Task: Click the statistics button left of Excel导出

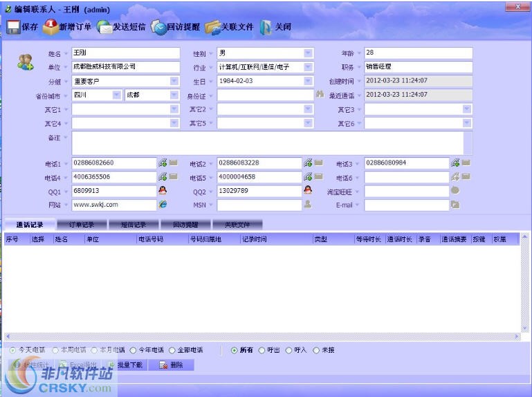Action: (x=32, y=365)
